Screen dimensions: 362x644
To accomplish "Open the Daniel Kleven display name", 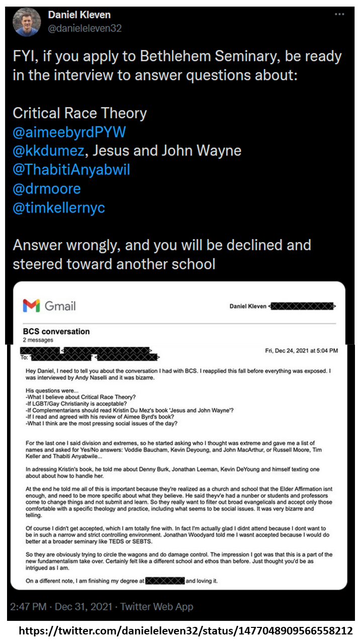I will [x=79, y=15].
